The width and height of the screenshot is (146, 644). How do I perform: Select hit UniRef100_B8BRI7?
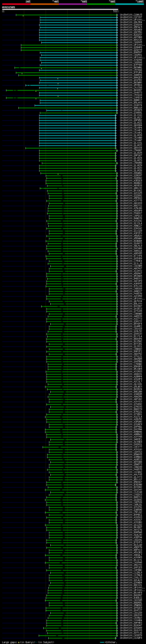[x=131, y=100]
